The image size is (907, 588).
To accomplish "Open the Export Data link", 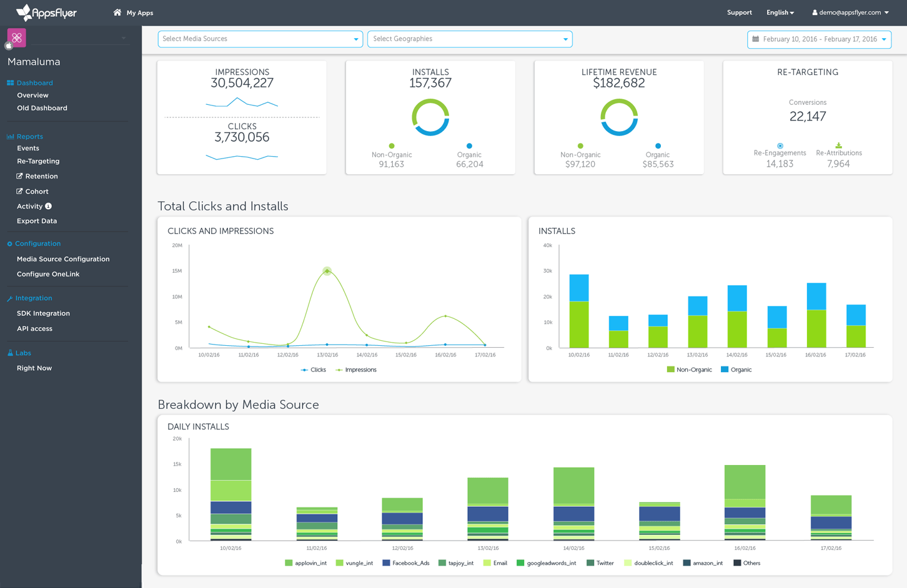I will coord(37,221).
